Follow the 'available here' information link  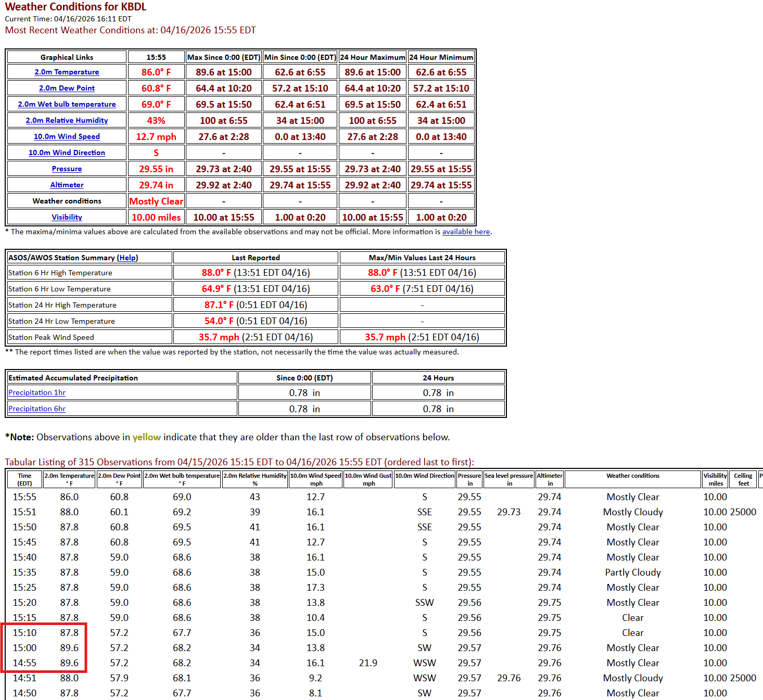[x=466, y=232]
